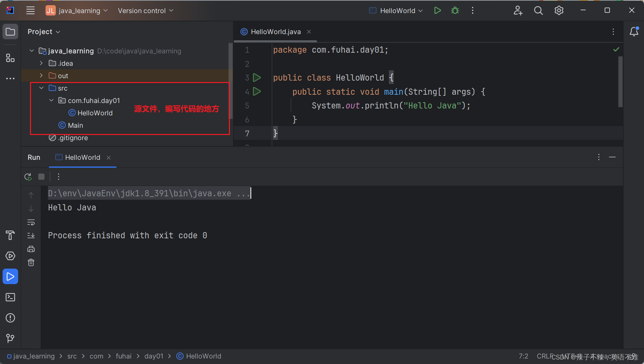Open IDE settings gear
644x364 pixels.
click(559, 11)
